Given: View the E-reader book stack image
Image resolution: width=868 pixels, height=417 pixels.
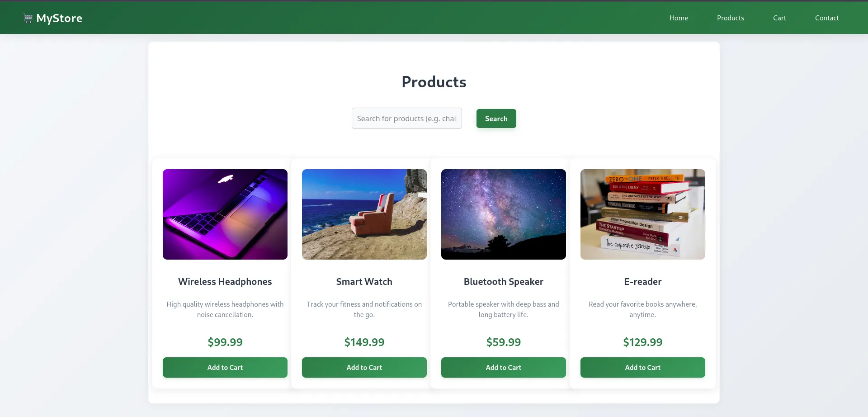Looking at the screenshot, I should click(643, 214).
